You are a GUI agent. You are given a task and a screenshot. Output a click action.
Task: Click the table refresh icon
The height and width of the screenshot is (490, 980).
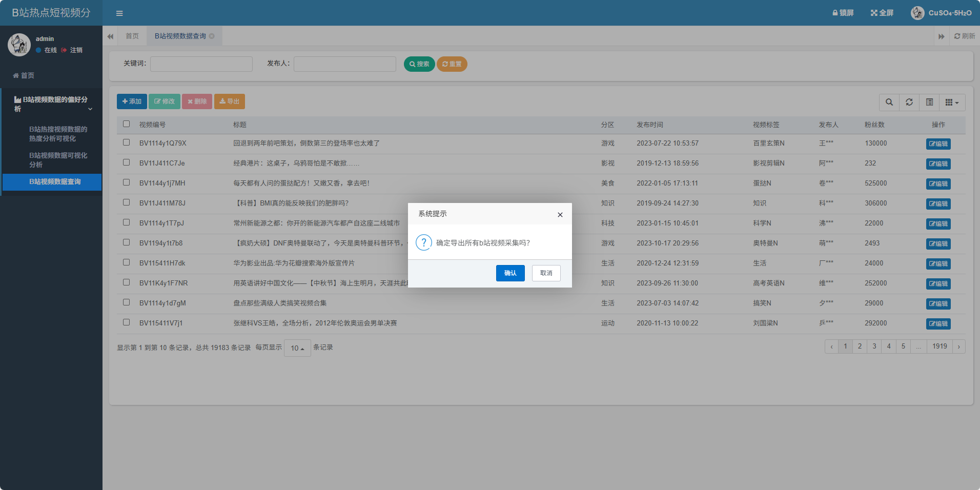point(909,103)
